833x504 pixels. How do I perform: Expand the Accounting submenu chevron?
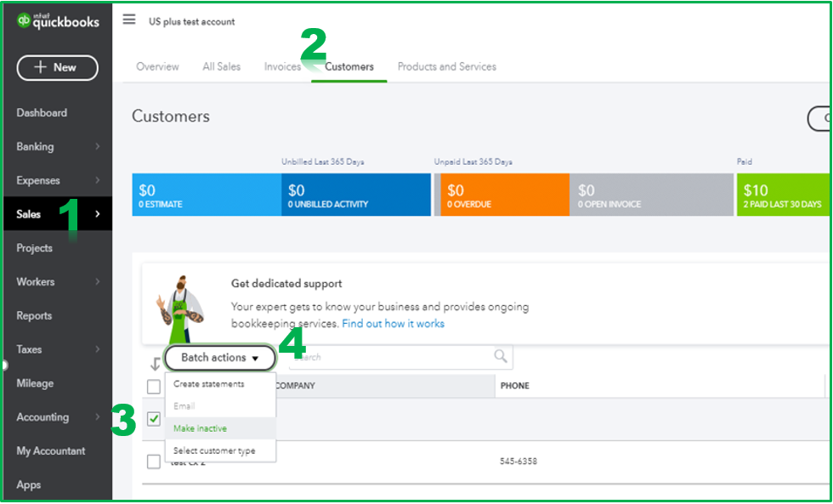(98, 417)
